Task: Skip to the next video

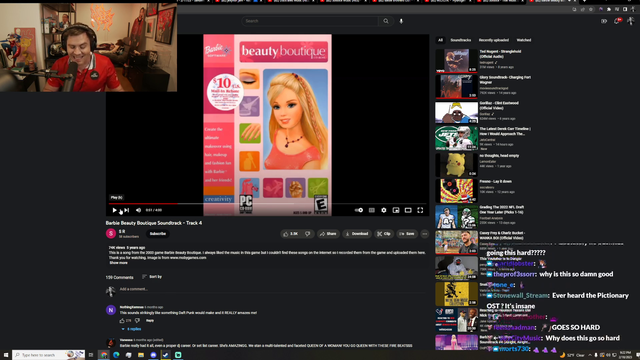Action: point(127,210)
